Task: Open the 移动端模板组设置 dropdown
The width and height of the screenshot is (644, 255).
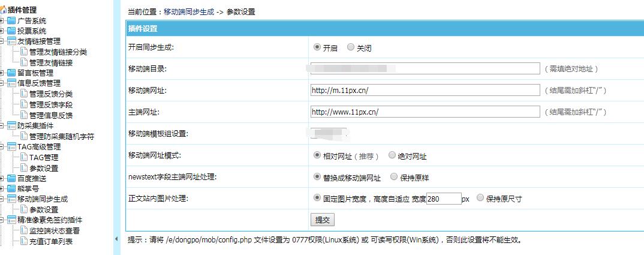Action: click(329, 133)
